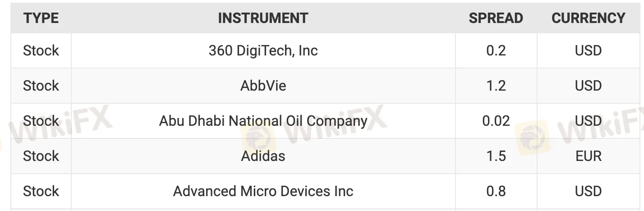Click the Adidas instrument cell
Viewport: 644px width, 211px height.
click(x=263, y=156)
